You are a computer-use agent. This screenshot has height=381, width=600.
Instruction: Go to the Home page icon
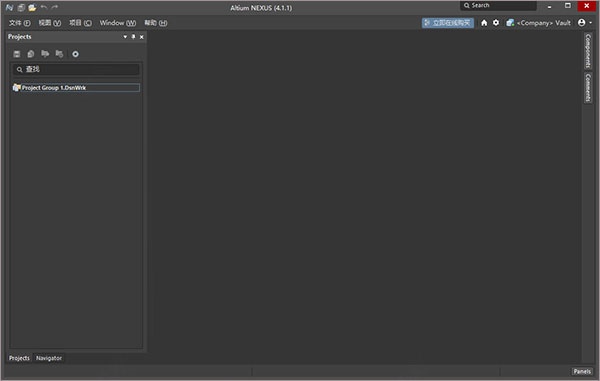[x=484, y=23]
